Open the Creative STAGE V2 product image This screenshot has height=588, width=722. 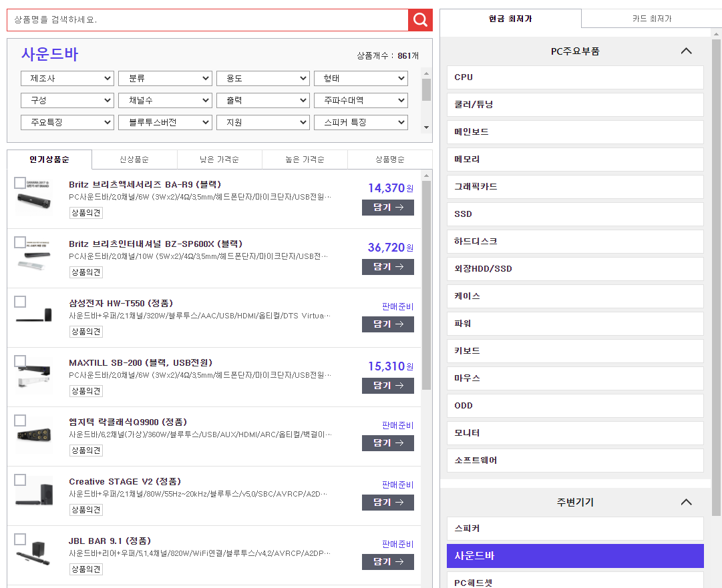tap(33, 494)
